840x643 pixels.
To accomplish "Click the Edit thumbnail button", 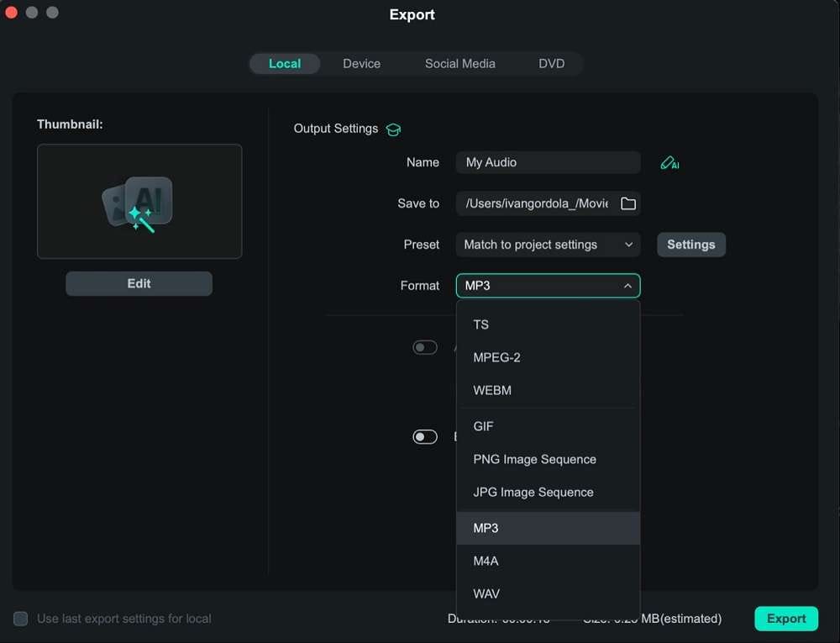I will coord(139,283).
